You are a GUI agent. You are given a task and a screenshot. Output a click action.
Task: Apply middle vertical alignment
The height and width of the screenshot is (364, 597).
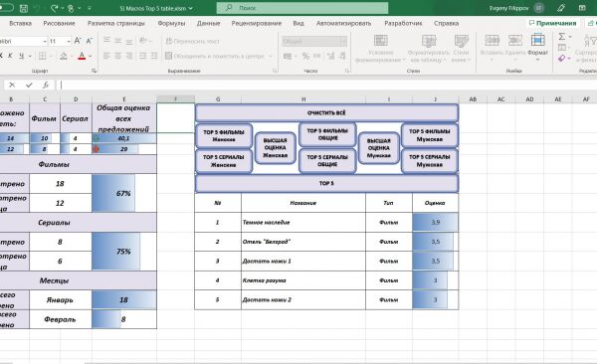[x=118, y=41]
